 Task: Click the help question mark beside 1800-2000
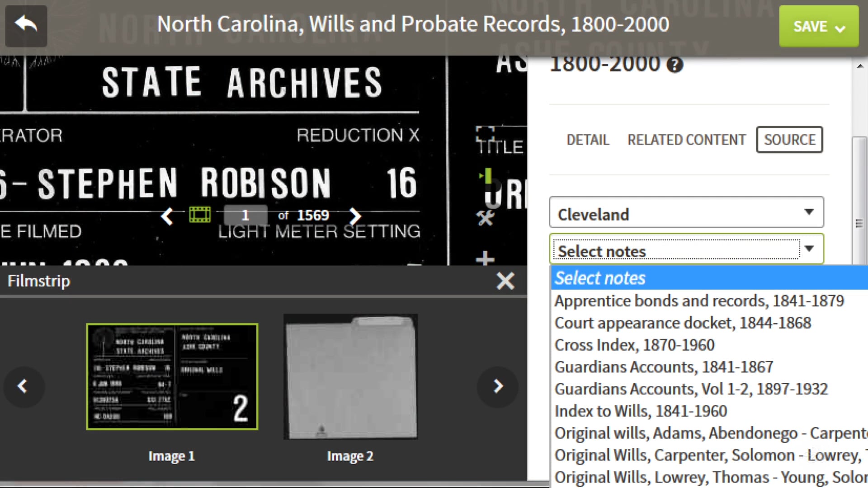(x=675, y=65)
